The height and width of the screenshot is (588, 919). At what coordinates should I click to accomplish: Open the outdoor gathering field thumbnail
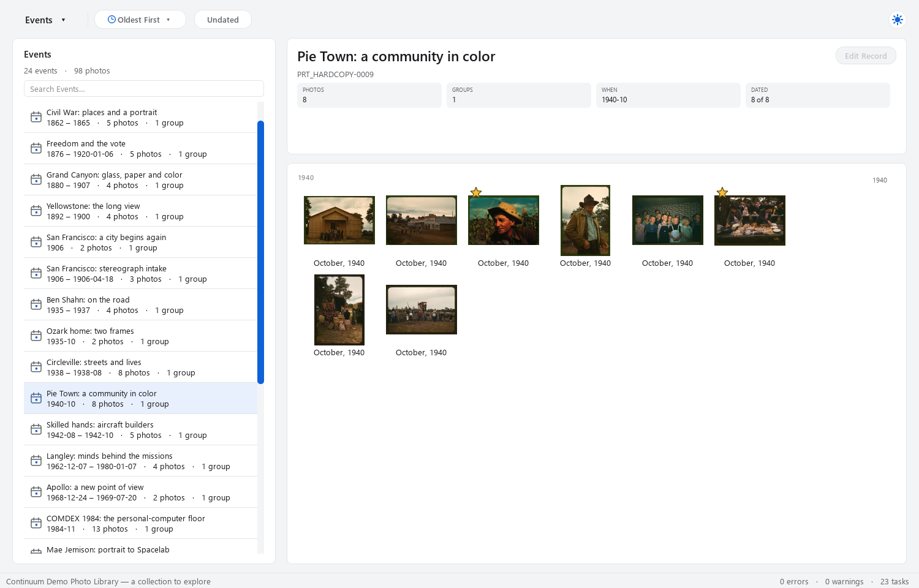point(422,309)
